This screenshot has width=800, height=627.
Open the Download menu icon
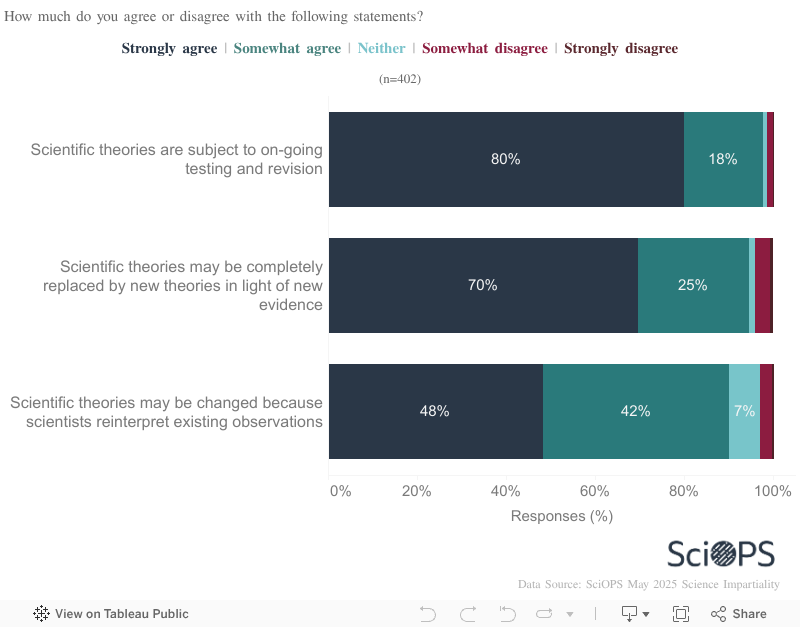(635, 614)
